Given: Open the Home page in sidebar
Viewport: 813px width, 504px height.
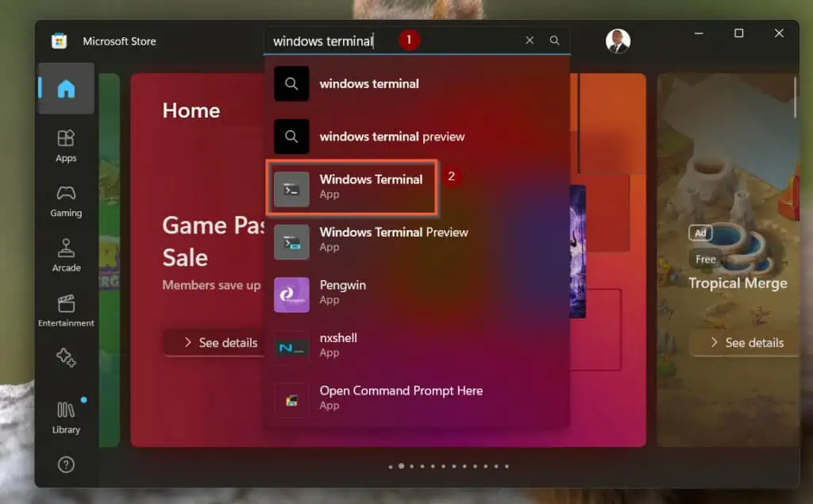Looking at the screenshot, I should point(66,89).
